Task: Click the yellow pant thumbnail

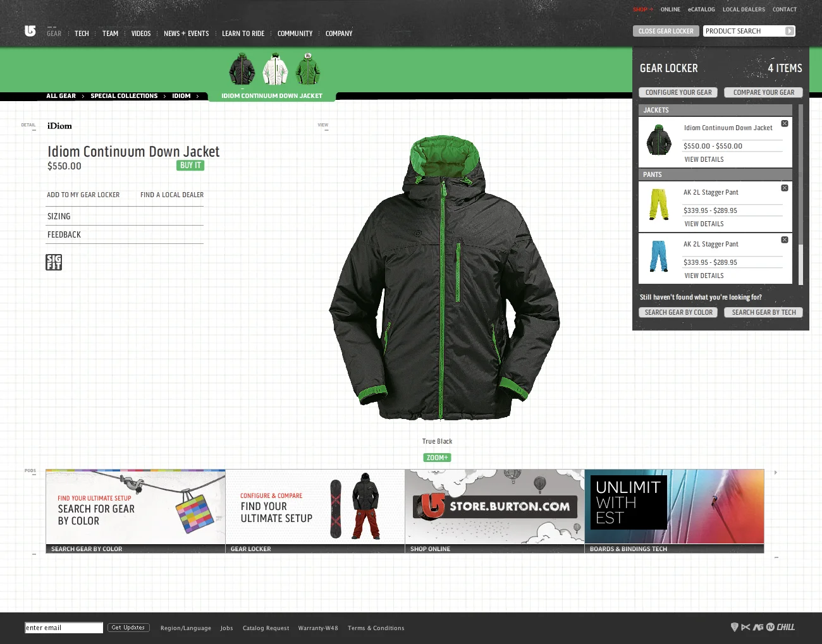Action: [659, 204]
